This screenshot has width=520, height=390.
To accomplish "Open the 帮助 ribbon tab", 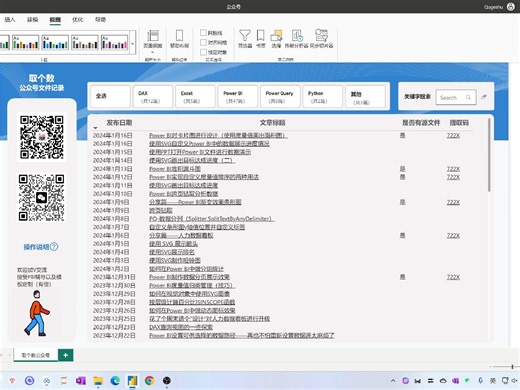I will pyautogui.click(x=100, y=20).
